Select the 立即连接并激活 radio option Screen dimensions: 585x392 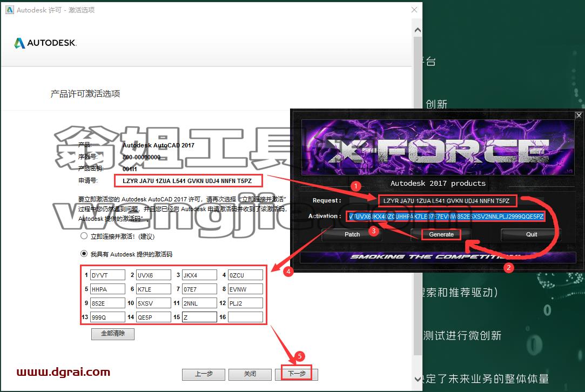click(84, 236)
